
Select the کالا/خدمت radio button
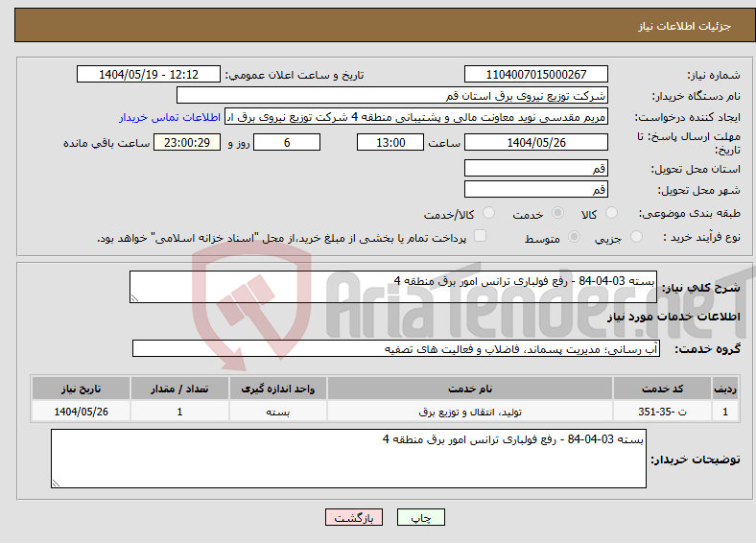click(x=489, y=213)
